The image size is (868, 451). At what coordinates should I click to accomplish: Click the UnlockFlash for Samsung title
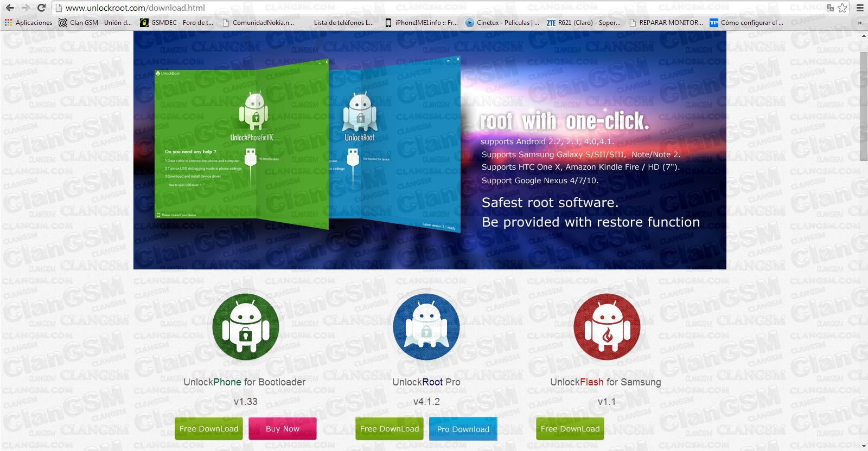coord(606,382)
